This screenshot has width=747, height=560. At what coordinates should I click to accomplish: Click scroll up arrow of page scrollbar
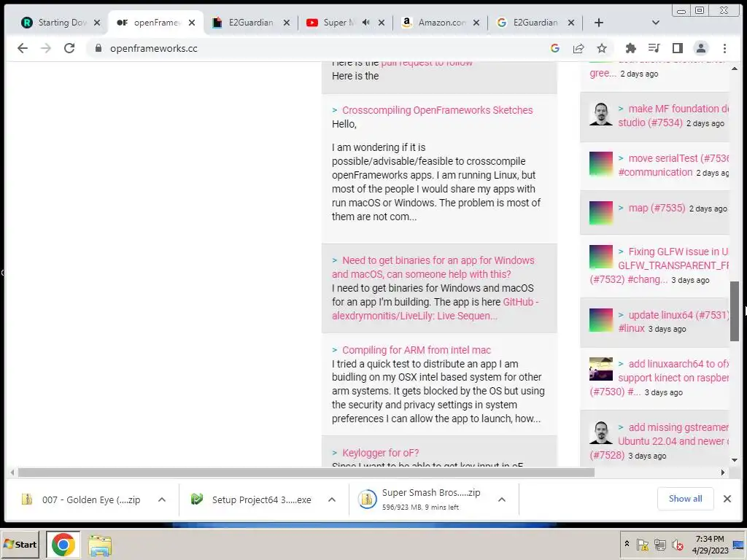click(735, 69)
